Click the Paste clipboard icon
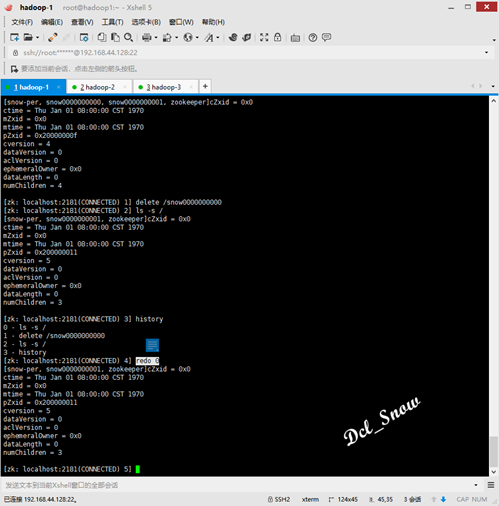This screenshot has height=506, width=499. pos(115,37)
